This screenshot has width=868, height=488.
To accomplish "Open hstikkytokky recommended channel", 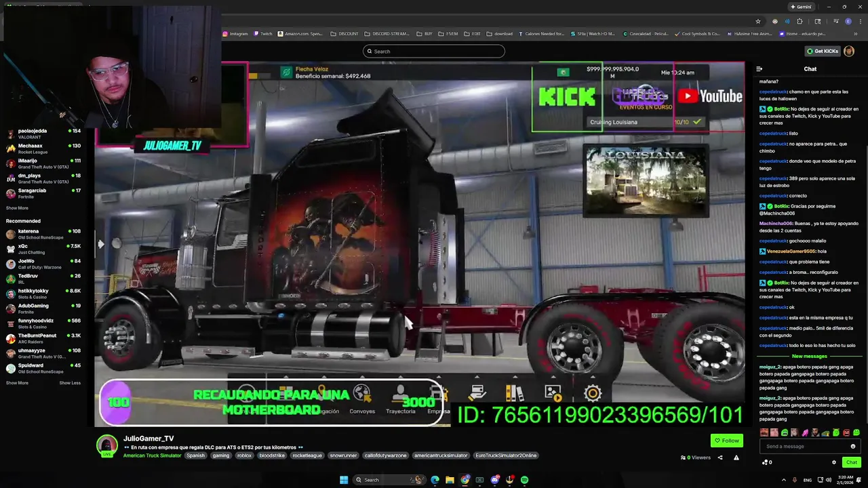I will pos(43,293).
